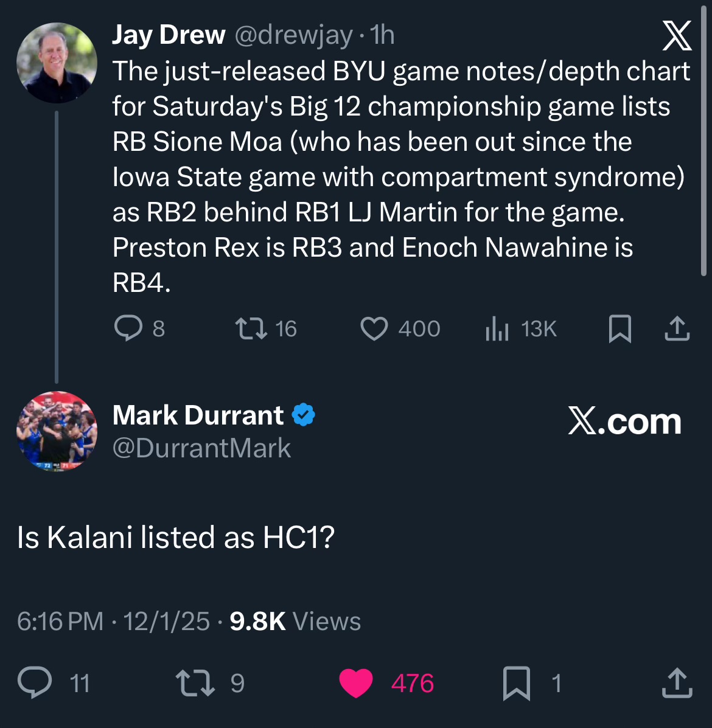This screenshot has width=712, height=728.
Task: Unlike Mark Durrant's tweet
Action: tap(356, 682)
